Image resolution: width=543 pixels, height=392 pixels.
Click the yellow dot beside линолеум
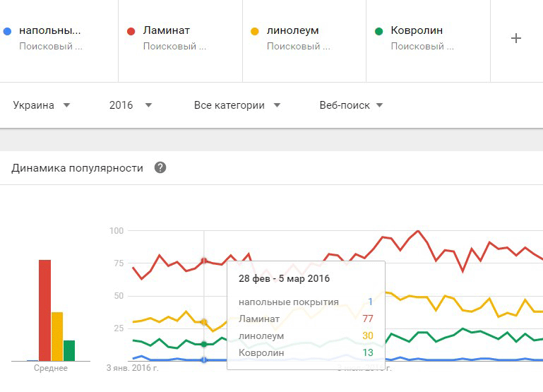[x=255, y=31]
